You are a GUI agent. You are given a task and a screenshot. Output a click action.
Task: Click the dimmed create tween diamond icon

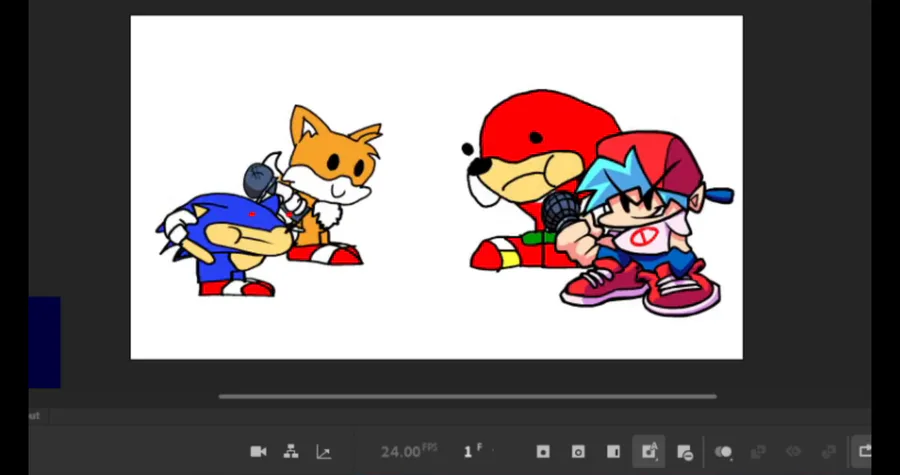793,452
